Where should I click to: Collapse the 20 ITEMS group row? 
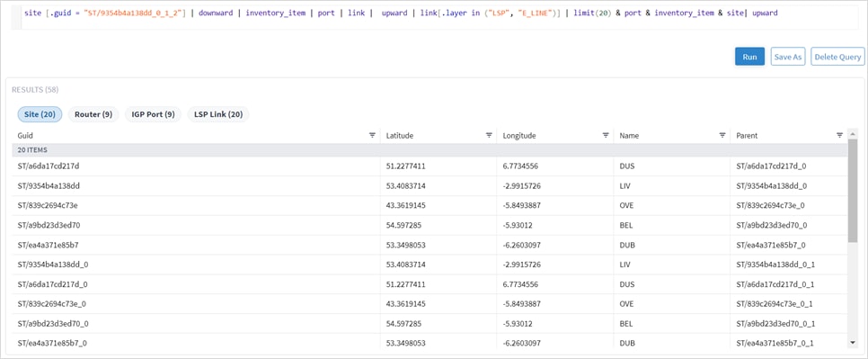(430, 149)
